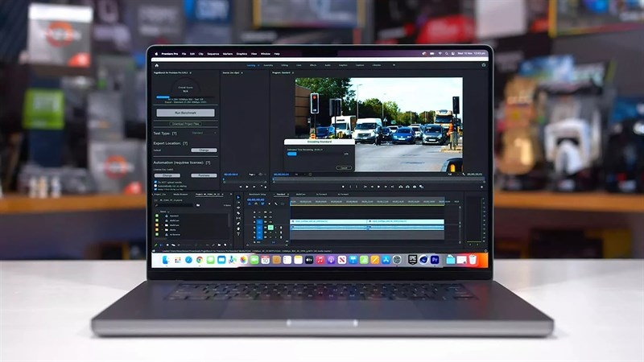Open the Sequence menu
644x362 pixels.
[213, 54]
